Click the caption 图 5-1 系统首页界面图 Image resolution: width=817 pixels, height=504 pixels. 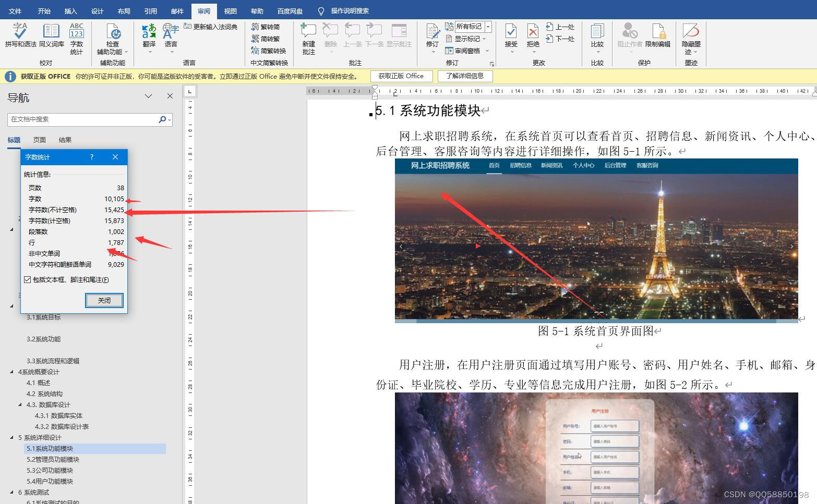(x=596, y=331)
